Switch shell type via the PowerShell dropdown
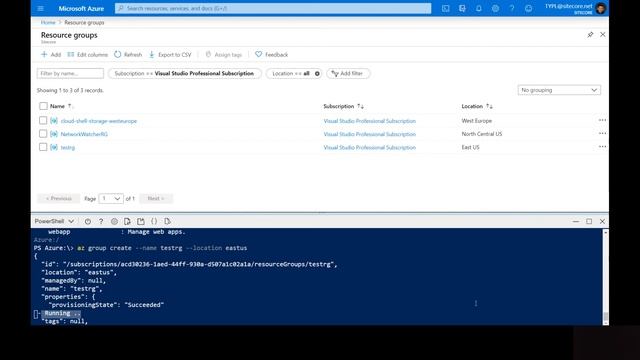The image size is (640, 360). (x=54, y=221)
